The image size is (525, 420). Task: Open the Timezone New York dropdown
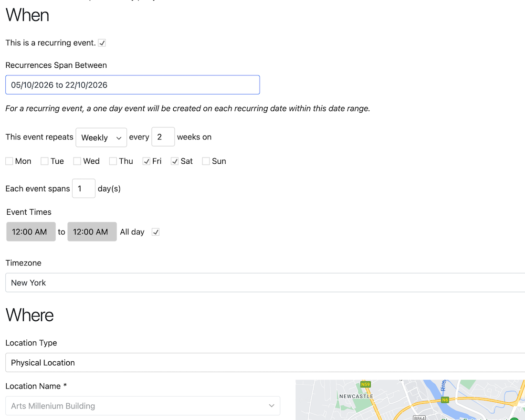pyautogui.click(x=265, y=283)
